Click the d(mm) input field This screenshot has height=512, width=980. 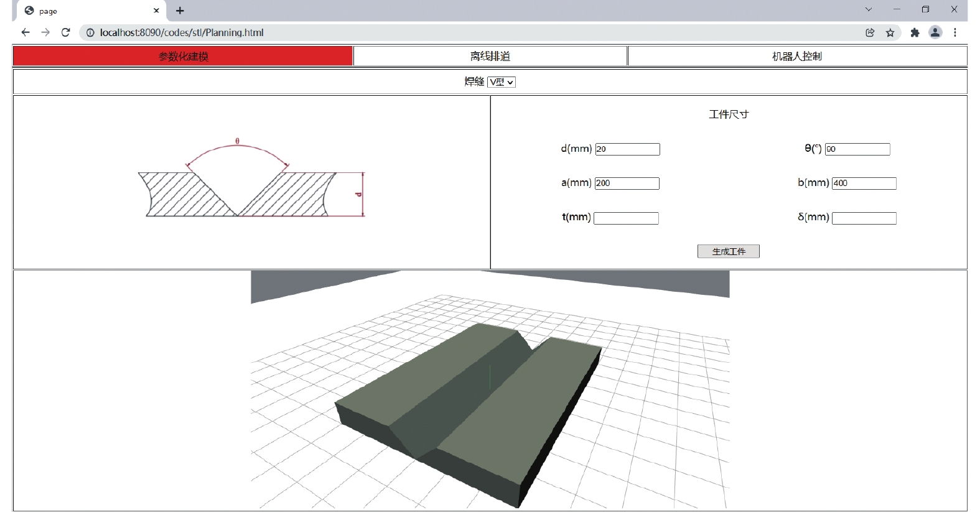pyautogui.click(x=627, y=149)
